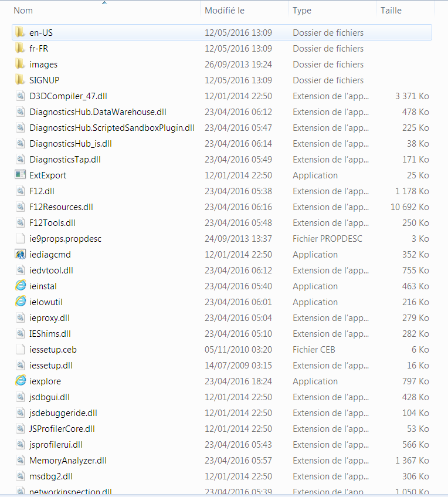Sort files by the Nom column header
Image resolution: width=448 pixels, height=497 pixels.
pyautogui.click(x=23, y=11)
